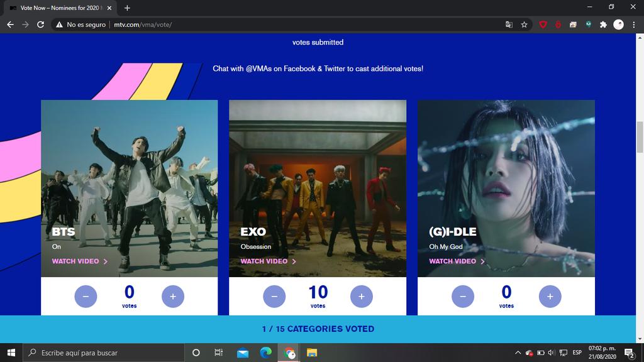Open Cortana from the taskbar
644x362 pixels.
point(196,353)
